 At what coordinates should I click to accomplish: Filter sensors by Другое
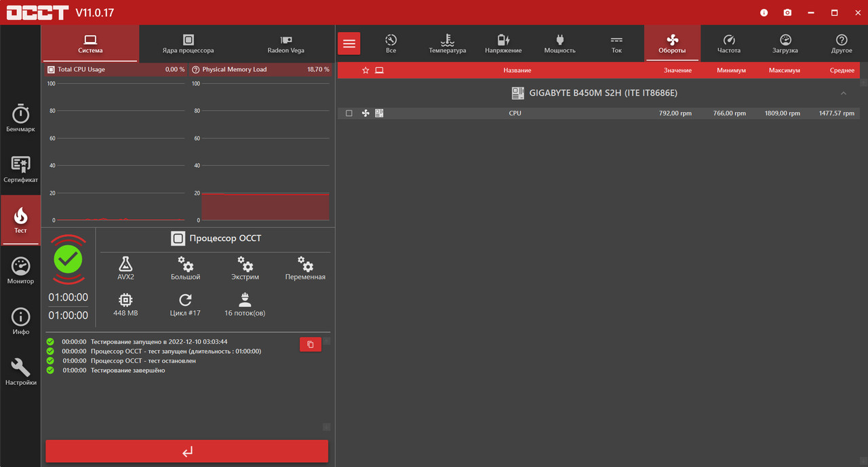point(842,44)
